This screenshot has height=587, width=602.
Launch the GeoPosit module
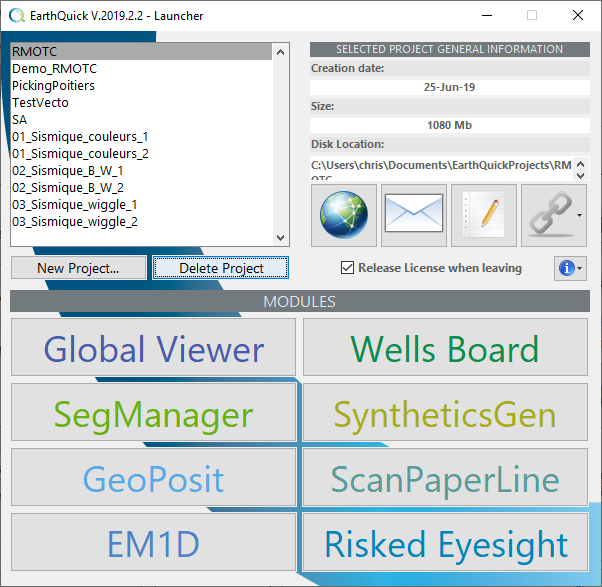[153, 477]
